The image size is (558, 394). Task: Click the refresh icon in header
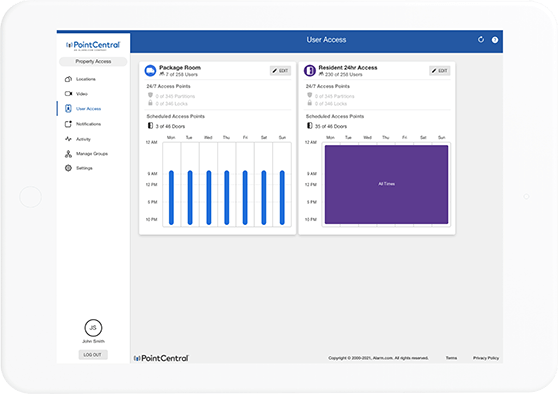(x=481, y=40)
